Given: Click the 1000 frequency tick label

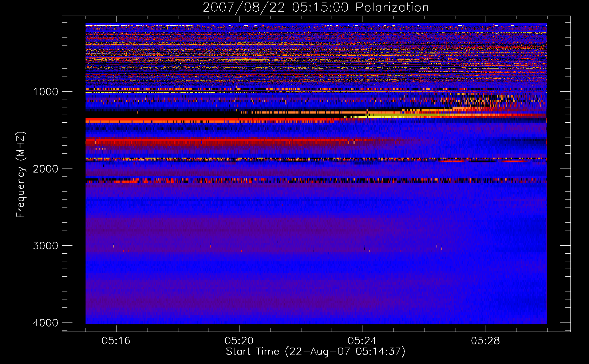Looking at the screenshot, I should click(x=46, y=92).
